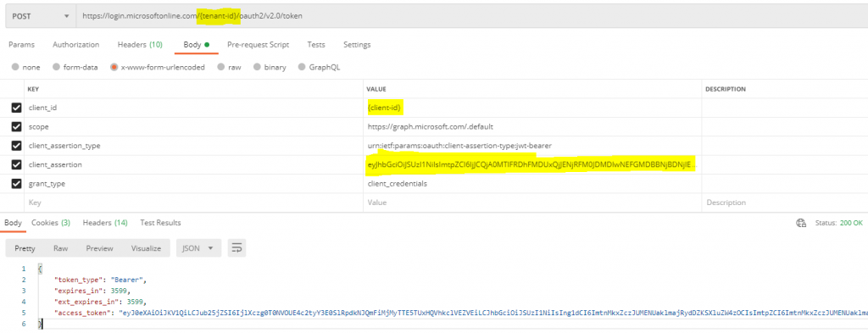Image resolution: width=868 pixels, height=333 pixels.
Task: Click the access_token response line
Action: point(460,313)
